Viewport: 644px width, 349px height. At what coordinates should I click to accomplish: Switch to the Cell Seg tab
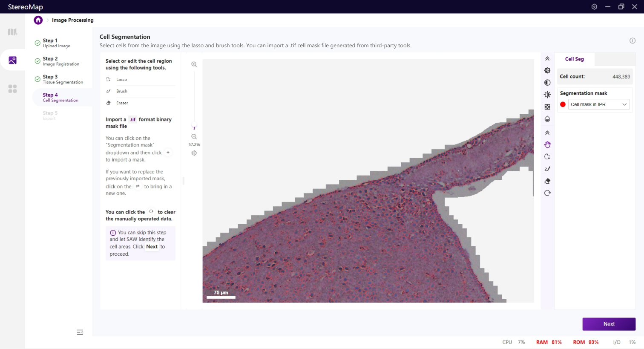click(x=574, y=59)
